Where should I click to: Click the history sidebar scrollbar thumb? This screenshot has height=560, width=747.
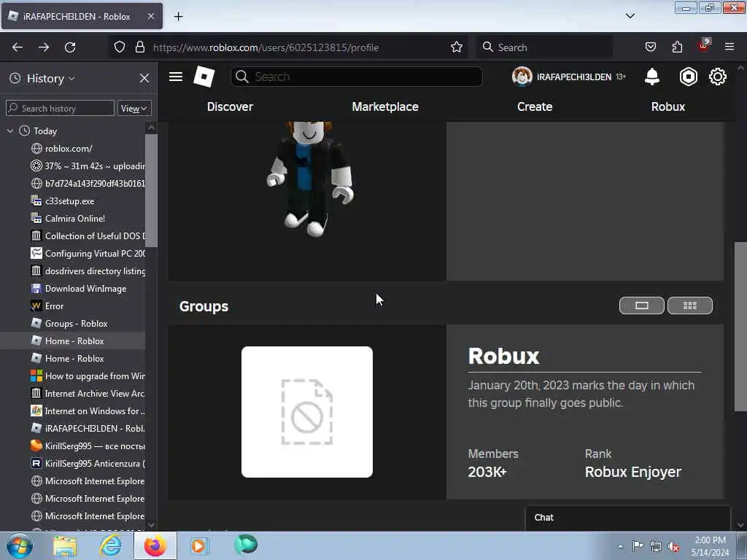click(151, 190)
